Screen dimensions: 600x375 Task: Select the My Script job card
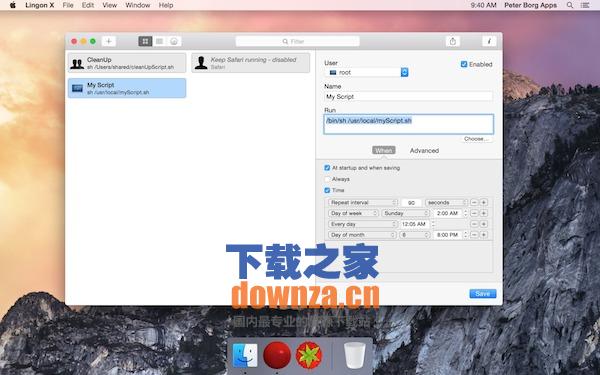click(127, 88)
